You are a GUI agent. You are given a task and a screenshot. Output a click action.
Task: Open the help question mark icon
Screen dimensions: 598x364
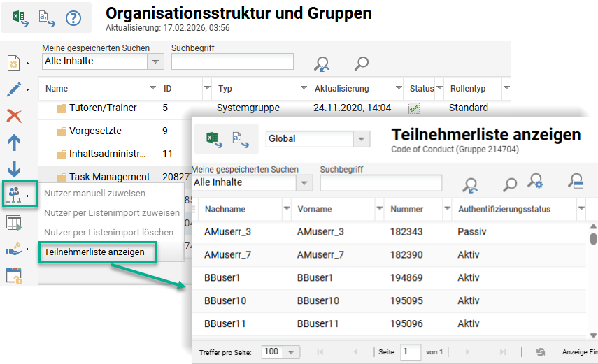coord(73,18)
